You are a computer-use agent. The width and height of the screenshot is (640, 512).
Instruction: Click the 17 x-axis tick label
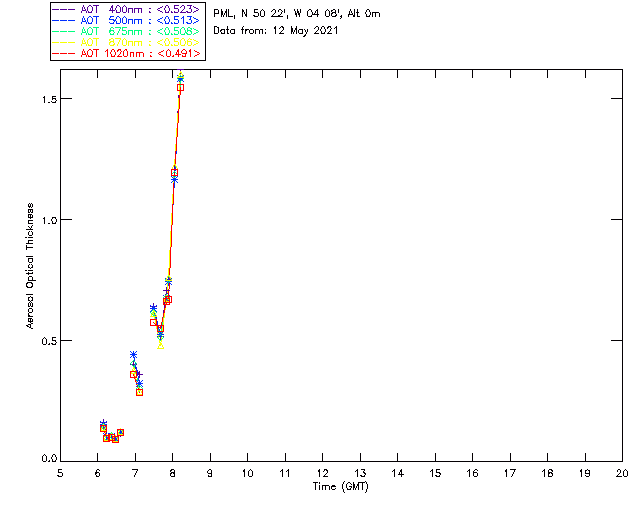point(510,473)
